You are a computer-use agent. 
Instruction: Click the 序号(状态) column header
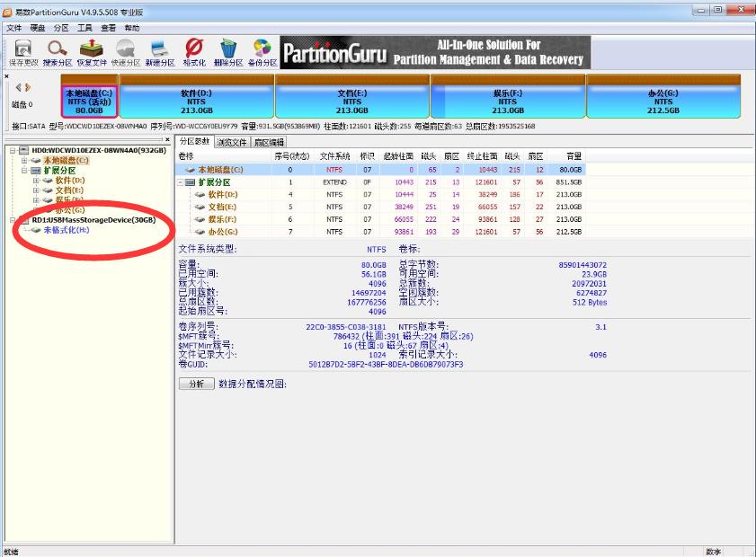click(x=291, y=156)
